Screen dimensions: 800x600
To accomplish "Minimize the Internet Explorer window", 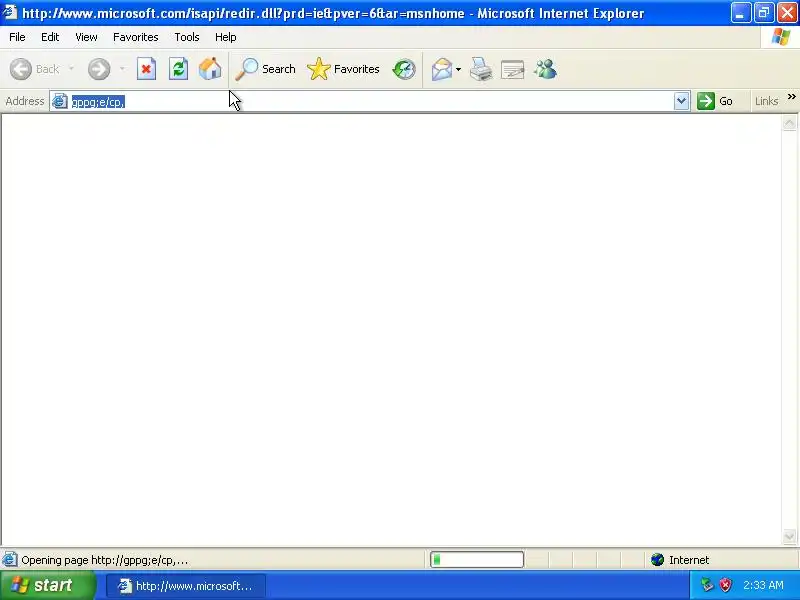I will (741, 13).
